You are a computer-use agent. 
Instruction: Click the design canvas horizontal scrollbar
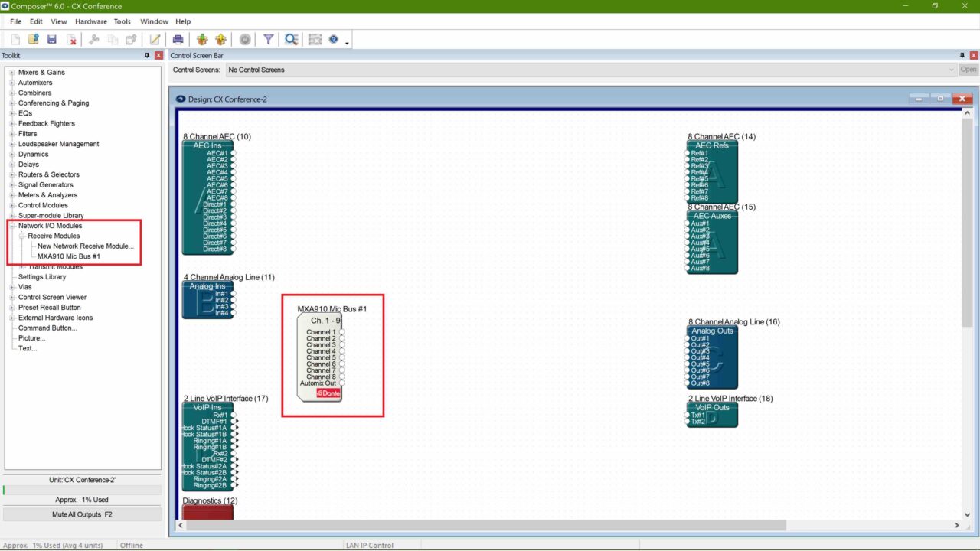click(x=482, y=526)
